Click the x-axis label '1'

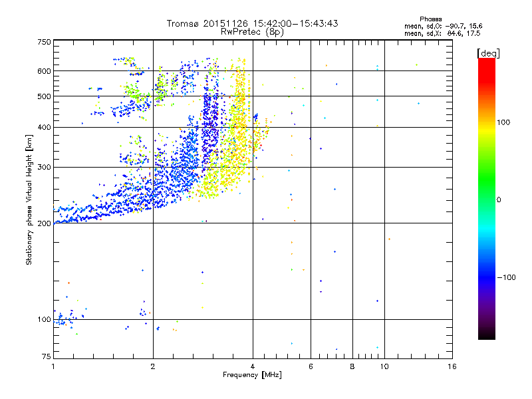(x=53, y=366)
